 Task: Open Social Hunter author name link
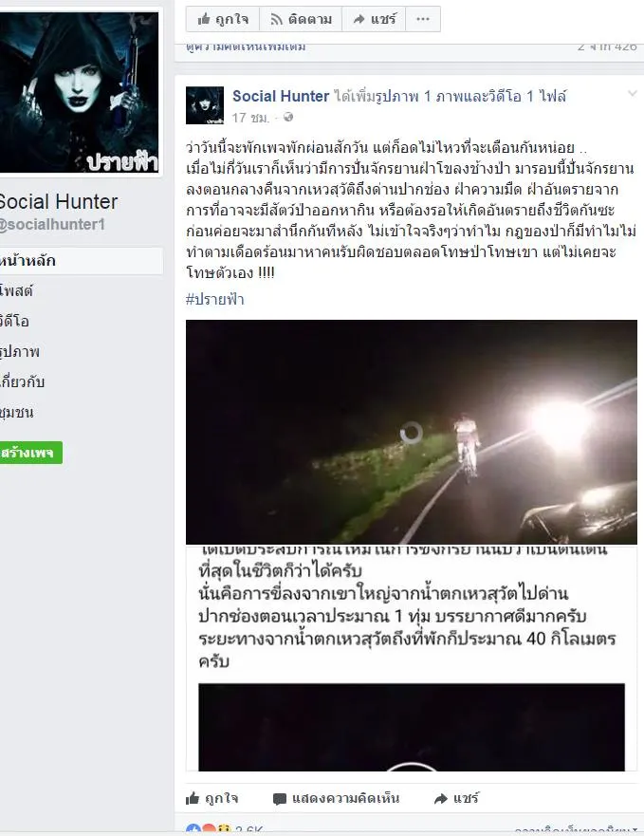pyautogui.click(x=281, y=97)
